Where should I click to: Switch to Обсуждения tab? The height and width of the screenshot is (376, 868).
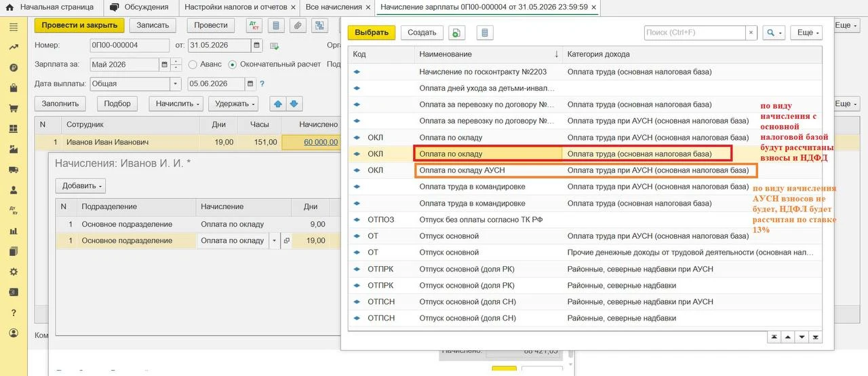pos(139,7)
